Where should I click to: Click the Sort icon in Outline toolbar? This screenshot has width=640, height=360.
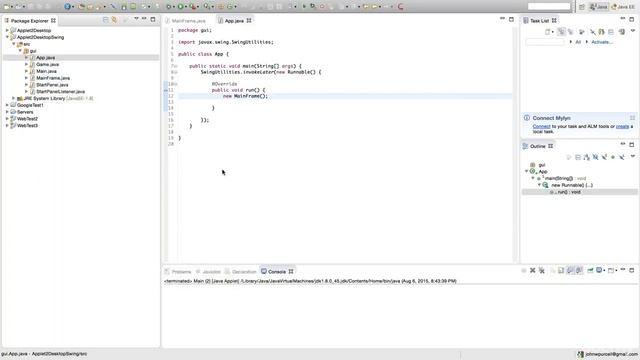587,157
